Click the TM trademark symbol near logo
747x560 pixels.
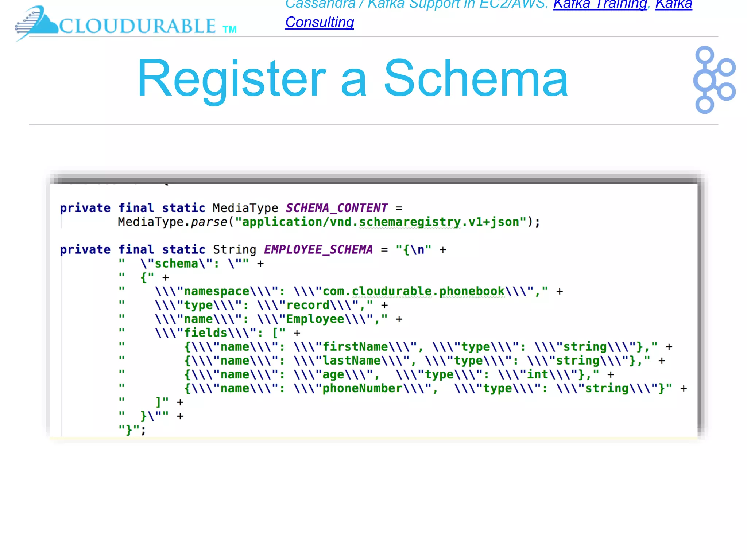(230, 30)
